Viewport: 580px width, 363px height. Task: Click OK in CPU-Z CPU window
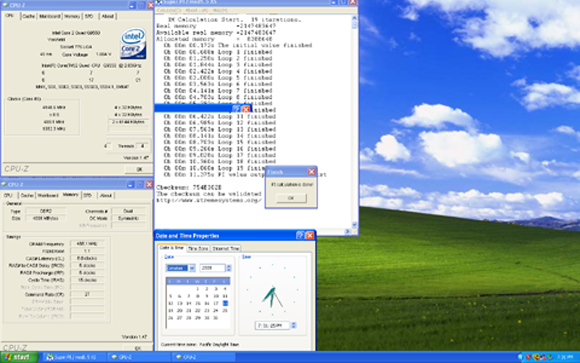tap(139, 169)
